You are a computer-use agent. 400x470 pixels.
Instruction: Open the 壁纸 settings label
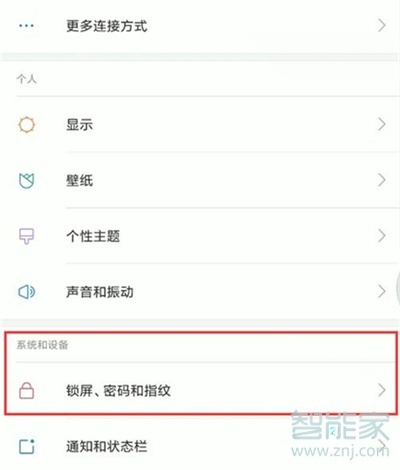click(79, 181)
